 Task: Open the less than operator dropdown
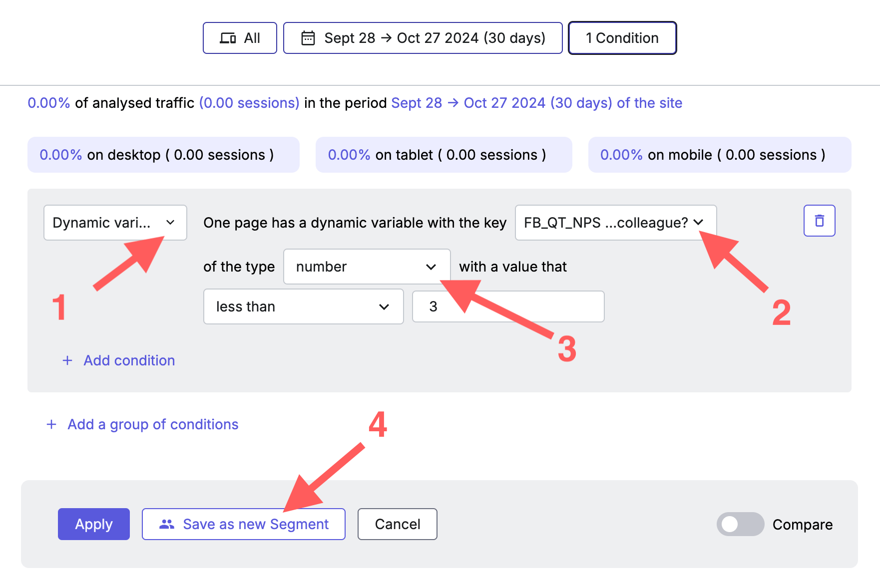tap(304, 306)
